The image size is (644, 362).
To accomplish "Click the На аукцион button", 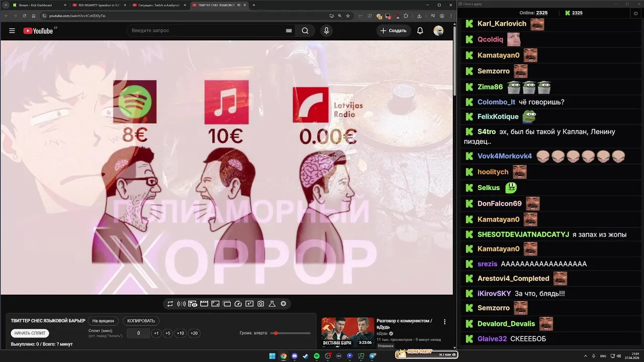I will point(103,321).
